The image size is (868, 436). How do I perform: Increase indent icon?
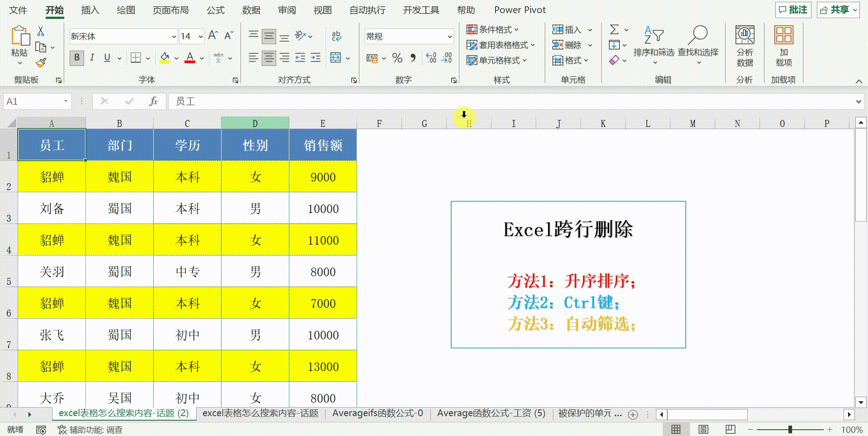pyautogui.click(x=316, y=58)
